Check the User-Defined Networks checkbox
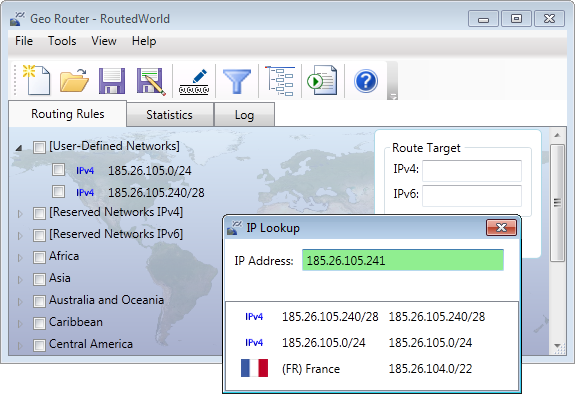This screenshot has height=394, width=575. [x=39, y=147]
